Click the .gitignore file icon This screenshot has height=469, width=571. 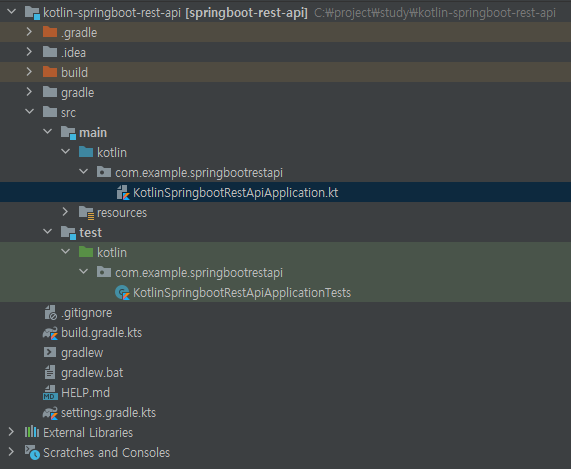pyautogui.click(x=50, y=312)
